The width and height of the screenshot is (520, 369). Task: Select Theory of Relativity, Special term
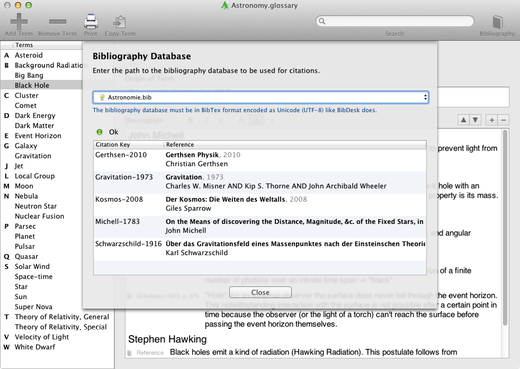(61, 327)
